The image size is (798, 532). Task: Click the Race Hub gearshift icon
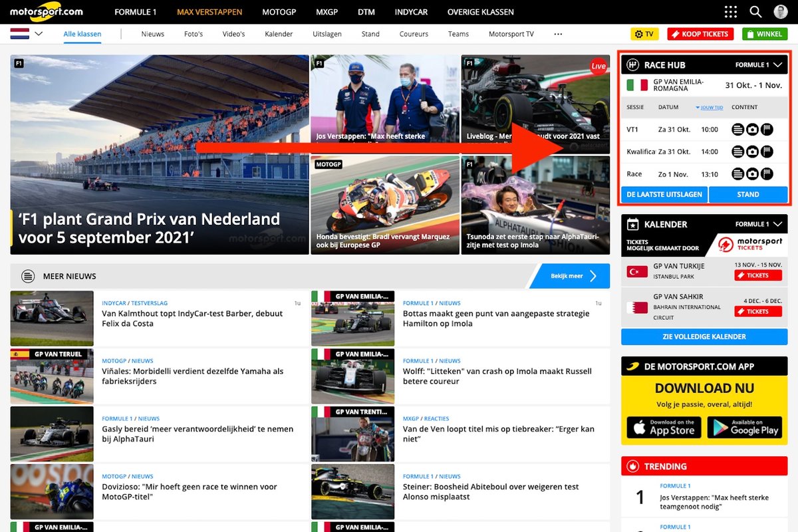633,65
